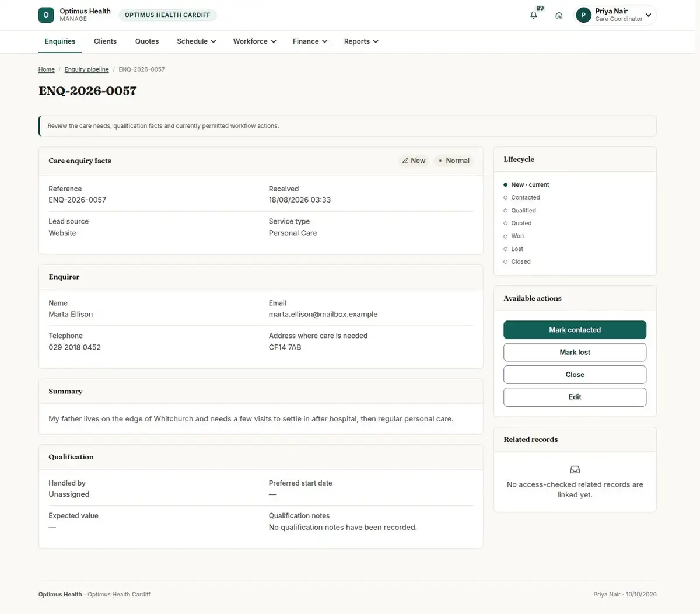Open the notifications bell icon

tap(533, 15)
